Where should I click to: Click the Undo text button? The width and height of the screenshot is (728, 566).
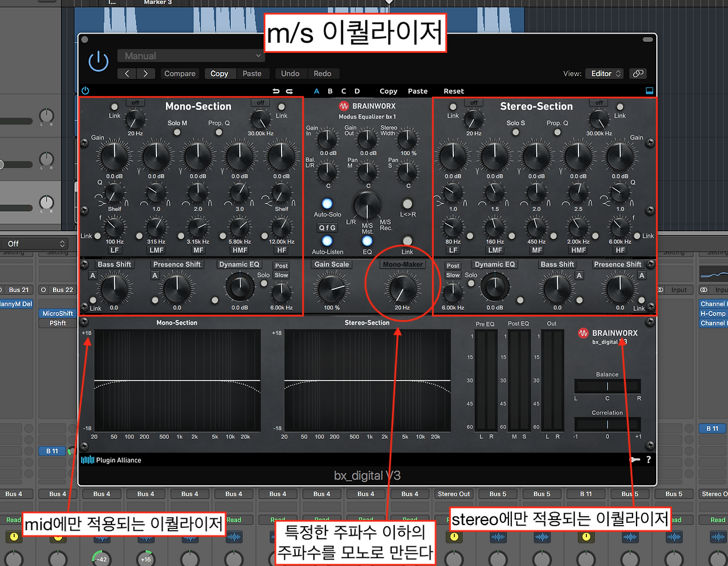pos(290,73)
